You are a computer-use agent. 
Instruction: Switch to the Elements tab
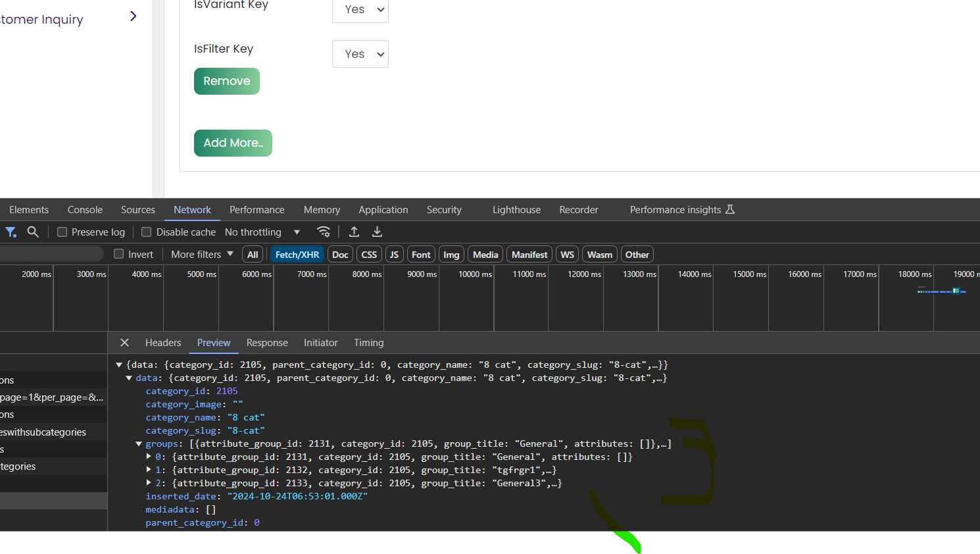click(x=29, y=210)
